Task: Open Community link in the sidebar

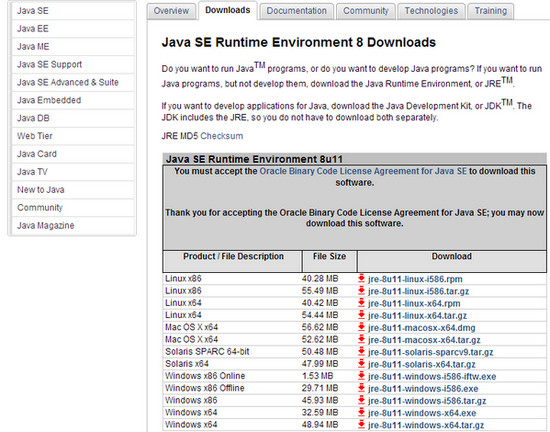Action: (73, 208)
